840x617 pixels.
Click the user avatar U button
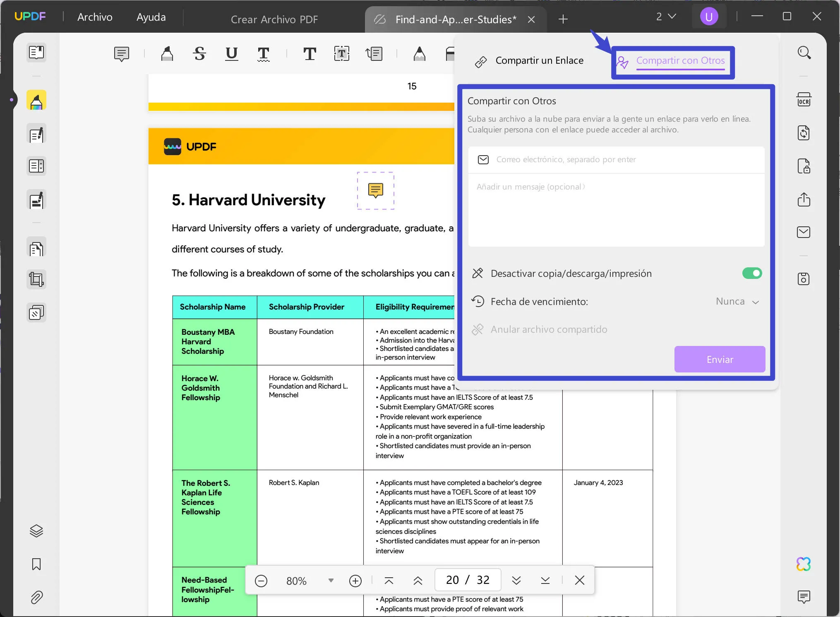click(x=709, y=17)
